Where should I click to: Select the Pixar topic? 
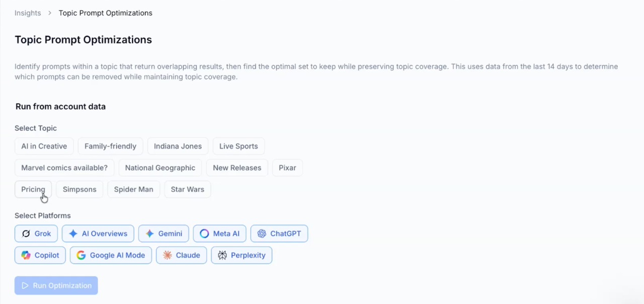point(287,168)
